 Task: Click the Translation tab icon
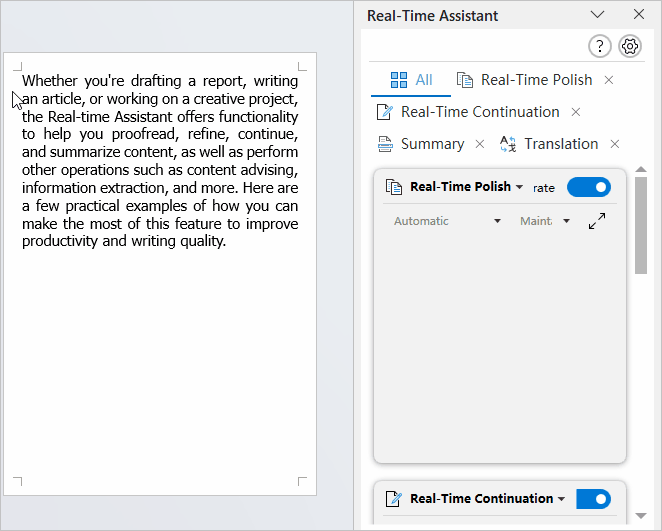point(508,144)
